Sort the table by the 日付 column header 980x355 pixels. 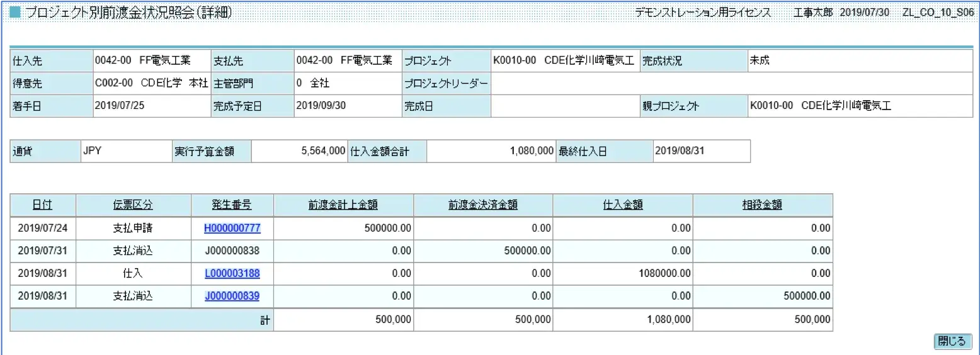(42, 205)
